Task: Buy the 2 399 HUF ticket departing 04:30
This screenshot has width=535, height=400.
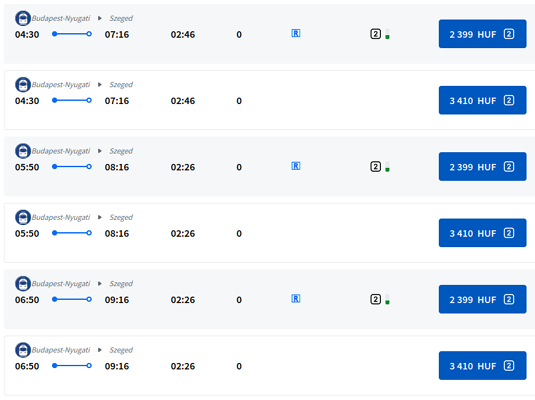Action: point(482,34)
